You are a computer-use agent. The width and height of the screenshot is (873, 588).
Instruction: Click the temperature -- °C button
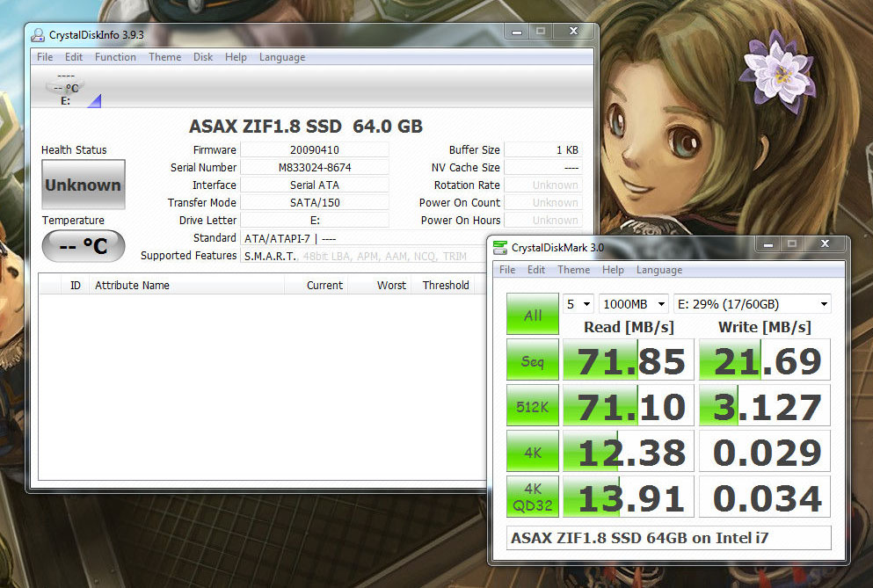(x=84, y=245)
